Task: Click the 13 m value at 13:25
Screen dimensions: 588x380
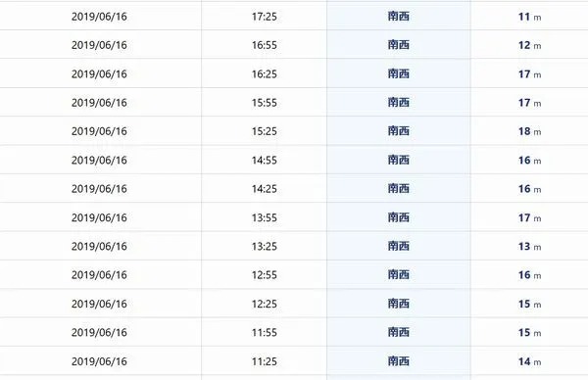Action: pyautogui.click(x=529, y=247)
